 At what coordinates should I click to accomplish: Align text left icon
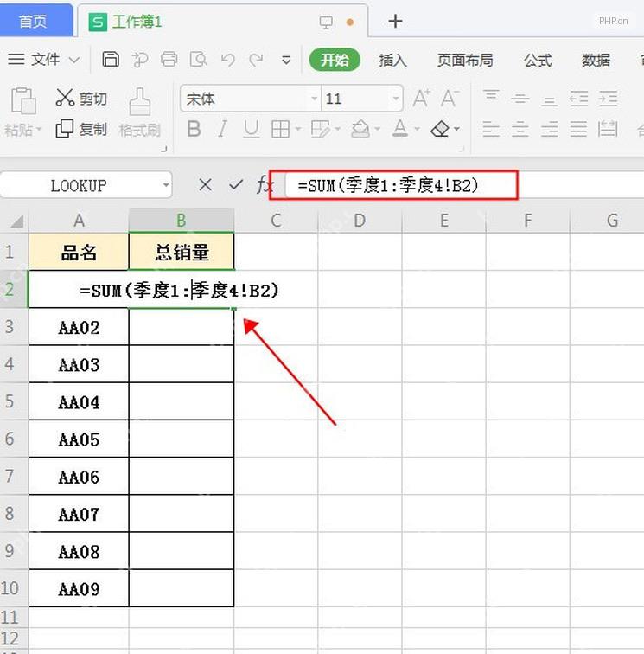coord(491,129)
